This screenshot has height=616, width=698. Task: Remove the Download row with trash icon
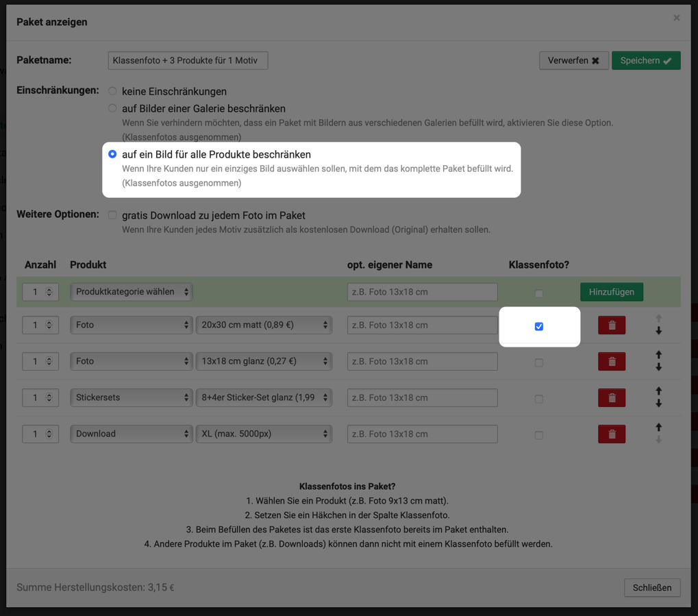tap(611, 434)
